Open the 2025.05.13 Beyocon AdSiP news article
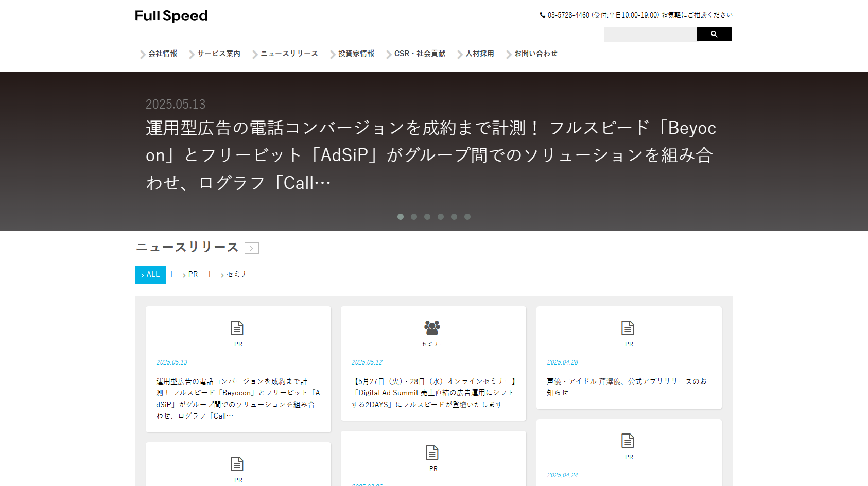 tap(238, 398)
